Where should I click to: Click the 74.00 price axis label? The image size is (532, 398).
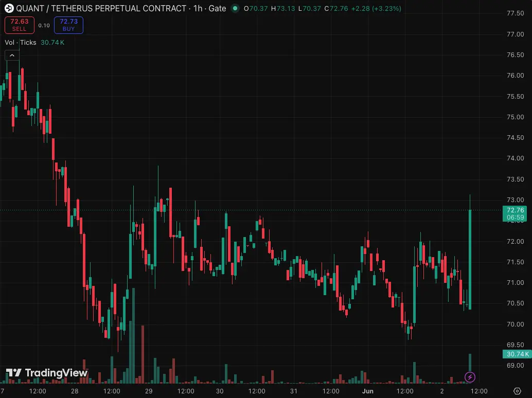coord(516,158)
